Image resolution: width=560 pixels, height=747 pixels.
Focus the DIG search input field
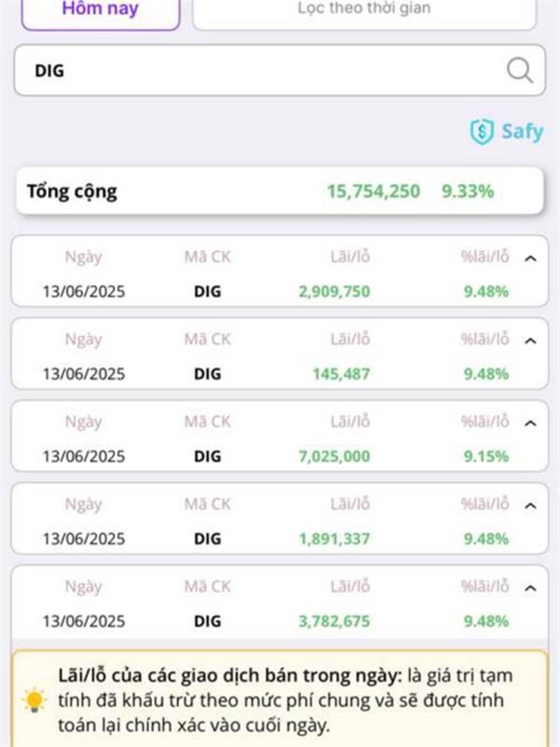click(x=279, y=71)
